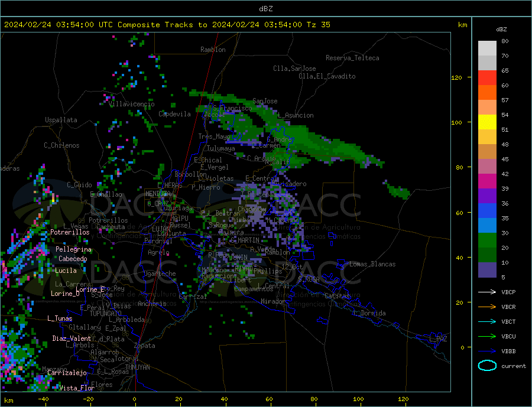Image resolution: width=532 pixels, height=407 pixels.
Task: Click the 'VBBB' legend label
Action: tap(508, 351)
